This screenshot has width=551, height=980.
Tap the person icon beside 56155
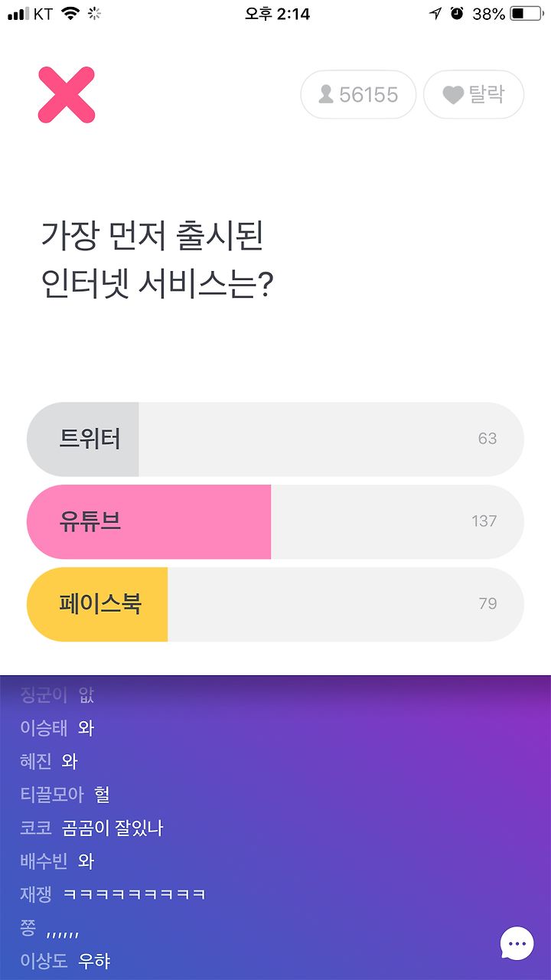click(x=326, y=94)
